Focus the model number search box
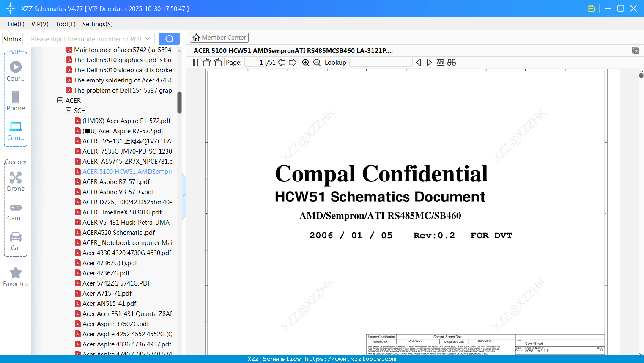Image resolution: width=644 pixels, height=363 pixels. pyautogui.click(x=86, y=39)
